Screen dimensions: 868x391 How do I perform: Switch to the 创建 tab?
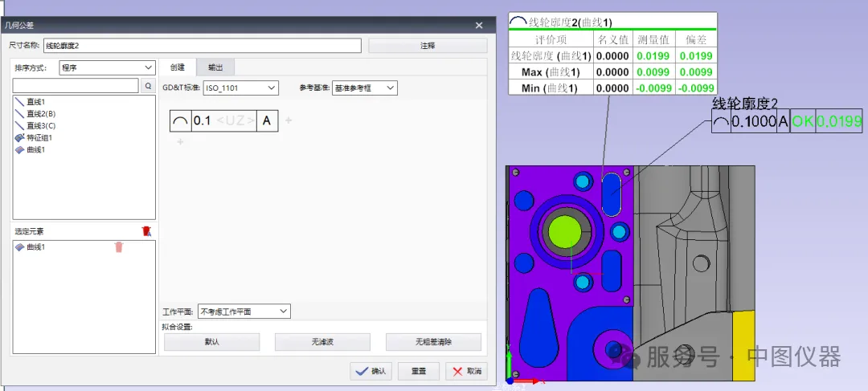coord(177,67)
